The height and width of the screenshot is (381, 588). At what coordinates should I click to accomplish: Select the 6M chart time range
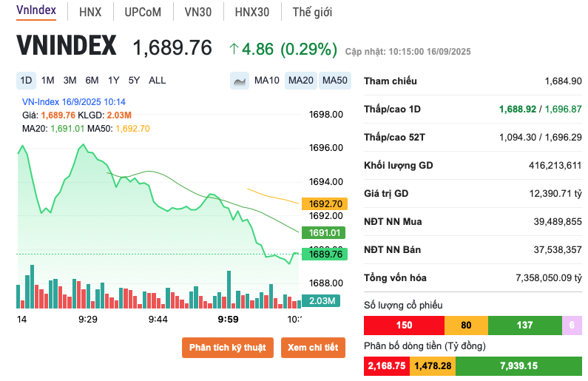[x=92, y=81]
